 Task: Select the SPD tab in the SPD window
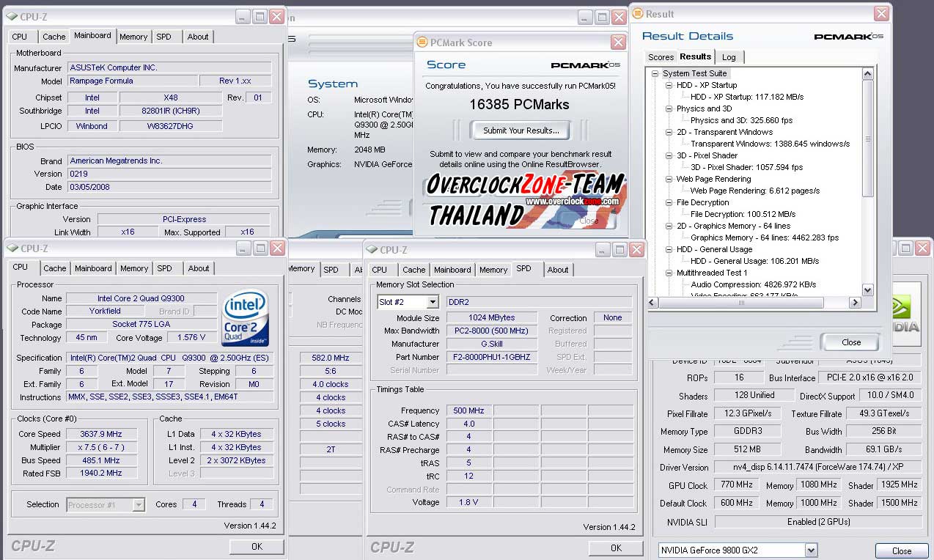point(523,268)
